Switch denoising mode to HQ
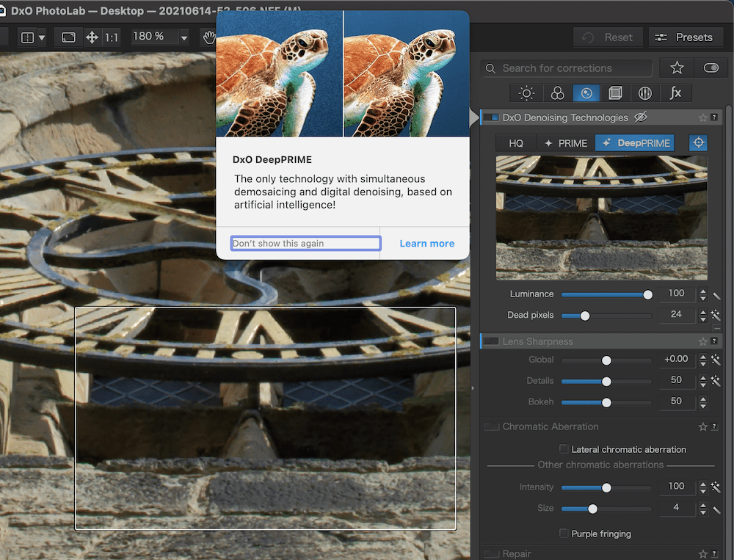Screen dimensions: 734x560 516,143
